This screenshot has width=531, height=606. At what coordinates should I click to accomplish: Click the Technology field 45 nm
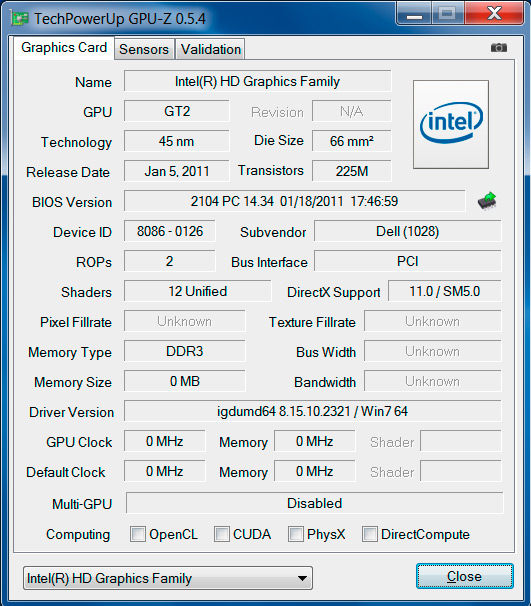coord(177,141)
